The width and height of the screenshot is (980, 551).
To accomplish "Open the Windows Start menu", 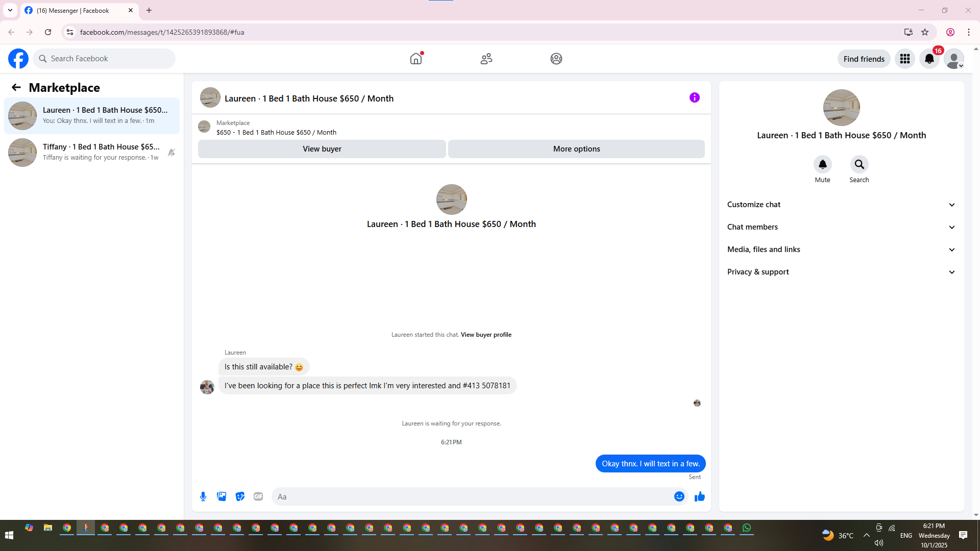I will point(9,535).
